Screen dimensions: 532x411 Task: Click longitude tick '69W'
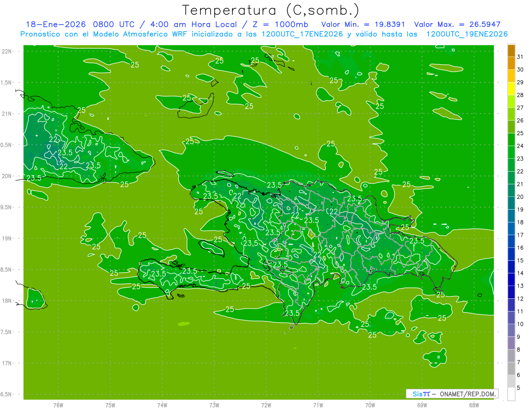[x=422, y=405]
